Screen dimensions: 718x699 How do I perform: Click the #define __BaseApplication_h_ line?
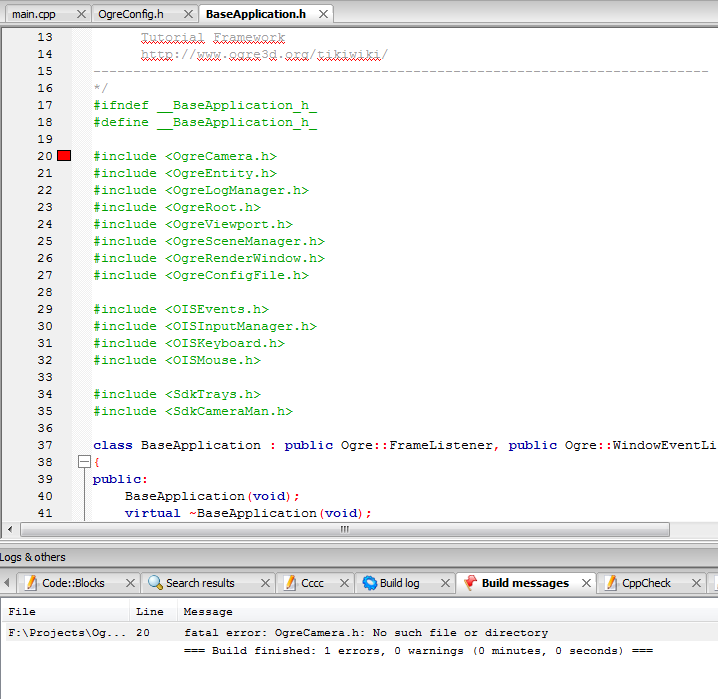(205, 122)
